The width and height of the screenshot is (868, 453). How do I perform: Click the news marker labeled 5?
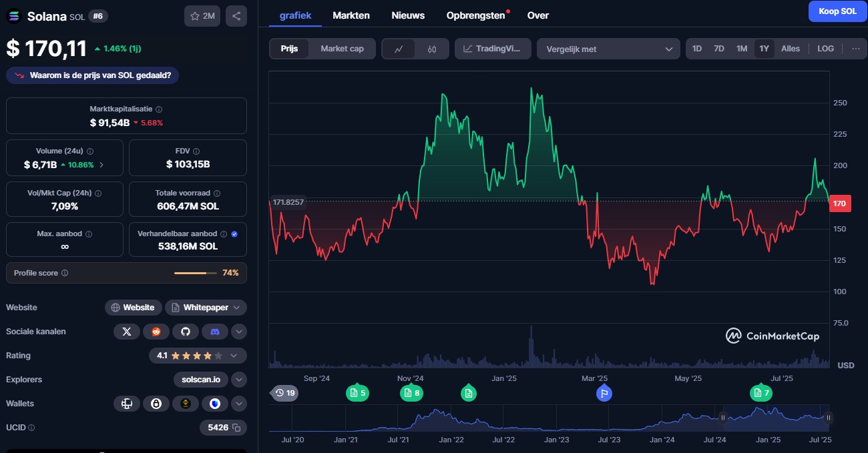357,393
